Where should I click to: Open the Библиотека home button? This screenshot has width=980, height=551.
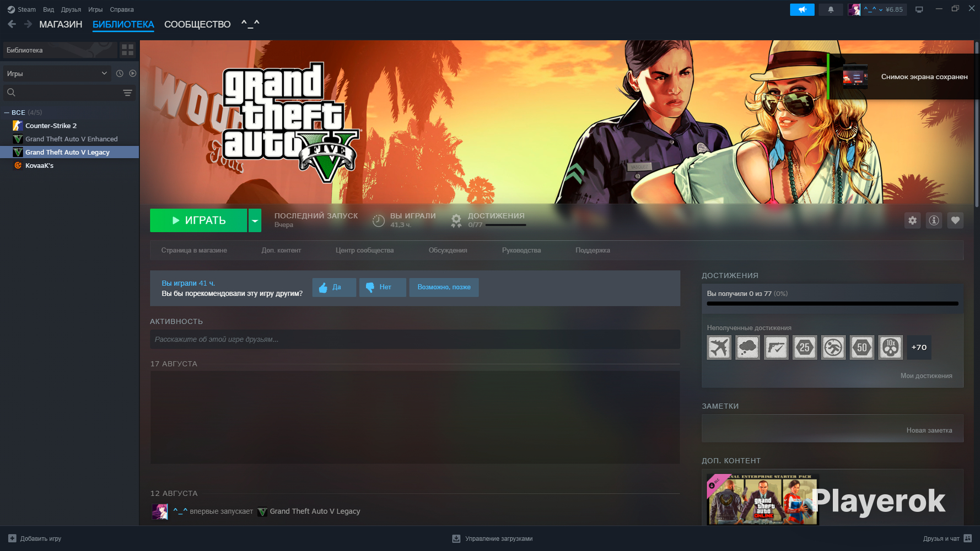click(60, 50)
